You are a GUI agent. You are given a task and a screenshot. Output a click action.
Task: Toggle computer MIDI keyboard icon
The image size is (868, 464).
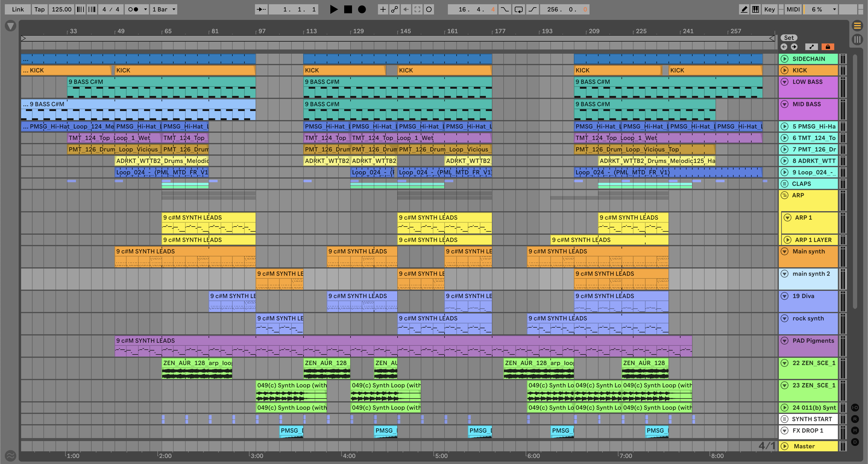tap(756, 9)
